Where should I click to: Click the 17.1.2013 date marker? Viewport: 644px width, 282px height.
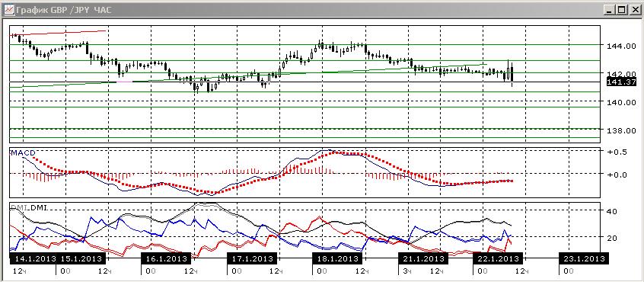[252, 258]
